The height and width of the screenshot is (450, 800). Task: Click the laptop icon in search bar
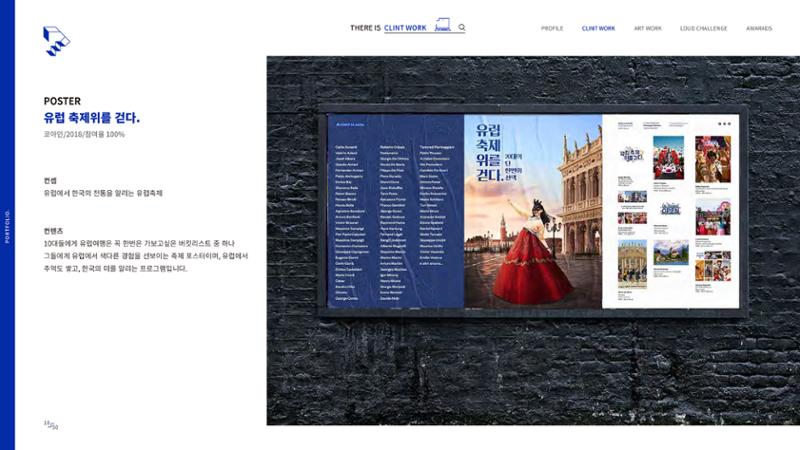442,25
